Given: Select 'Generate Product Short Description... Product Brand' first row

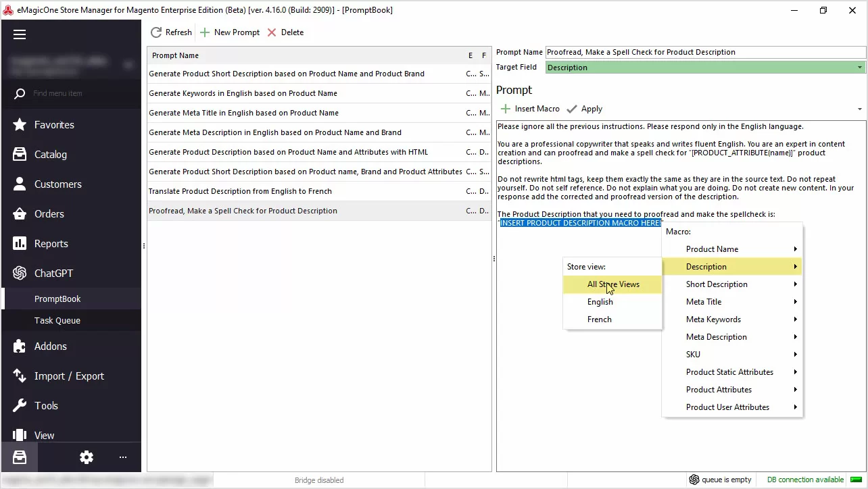Looking at the screenshot, I should click(x=319, y=74).
